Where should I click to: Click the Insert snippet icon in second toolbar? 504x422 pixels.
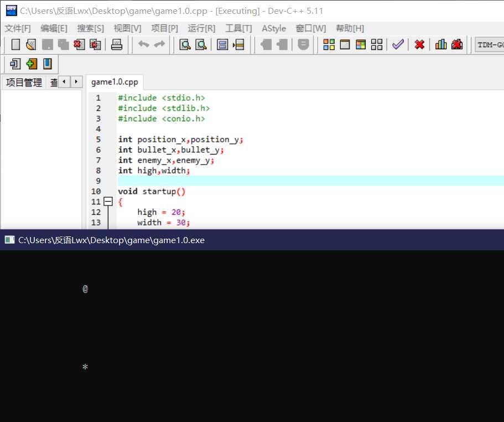[15, 64]
